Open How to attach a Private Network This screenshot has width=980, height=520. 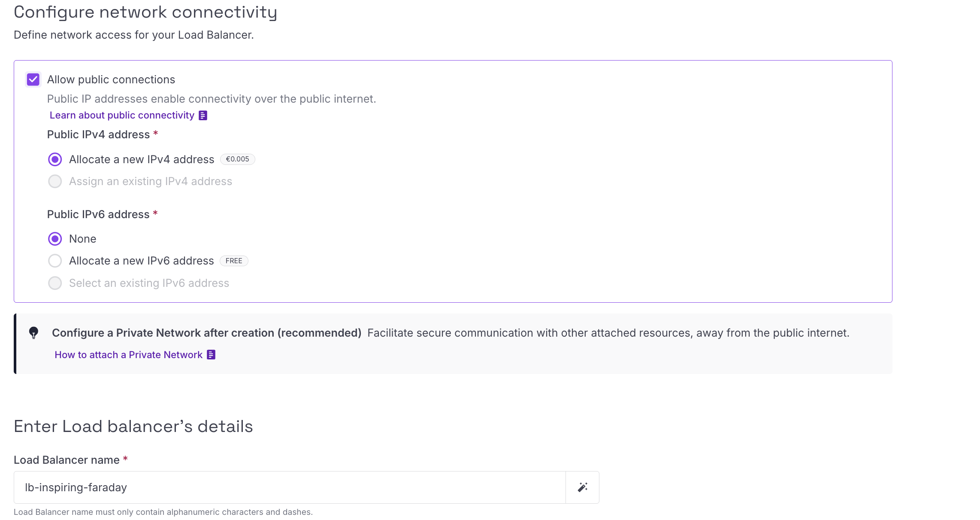pos(128,355)
